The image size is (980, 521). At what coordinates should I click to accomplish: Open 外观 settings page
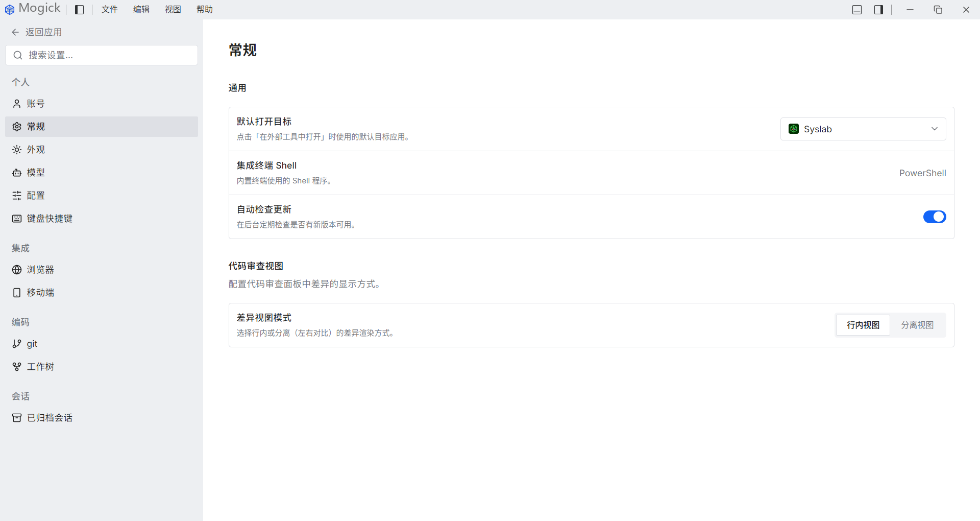click(x=102, y=150)
